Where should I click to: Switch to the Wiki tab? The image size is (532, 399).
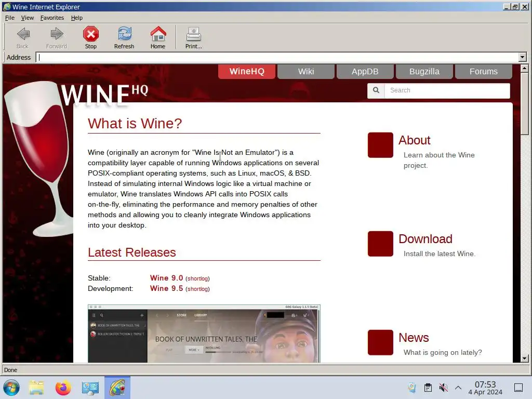point(306,72)
